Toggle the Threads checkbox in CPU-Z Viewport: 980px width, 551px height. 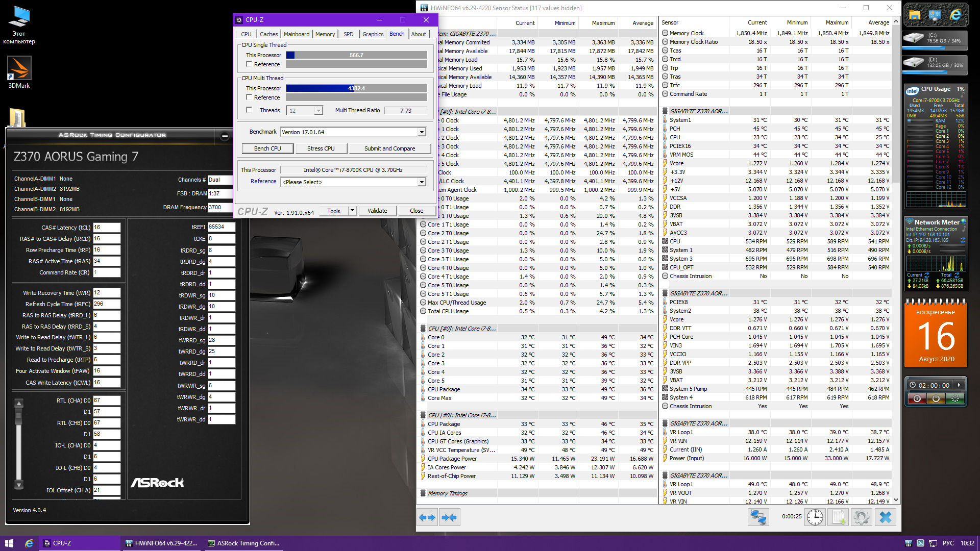(249, 110)
